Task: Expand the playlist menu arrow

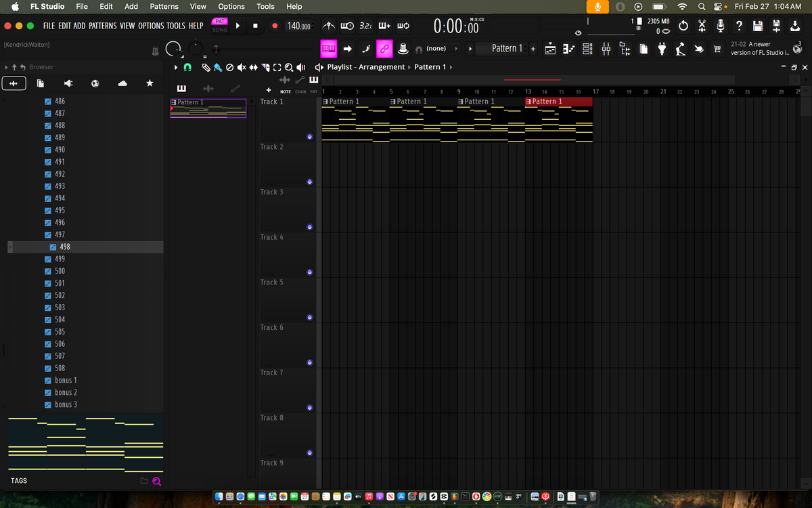Action: pyautogui.click(x=177, y=67)
